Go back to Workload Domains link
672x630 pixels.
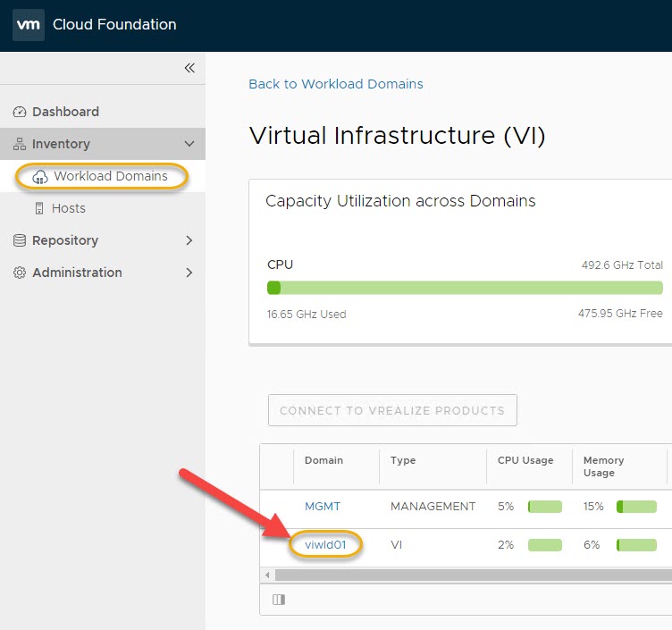click(x=335, y=84)
